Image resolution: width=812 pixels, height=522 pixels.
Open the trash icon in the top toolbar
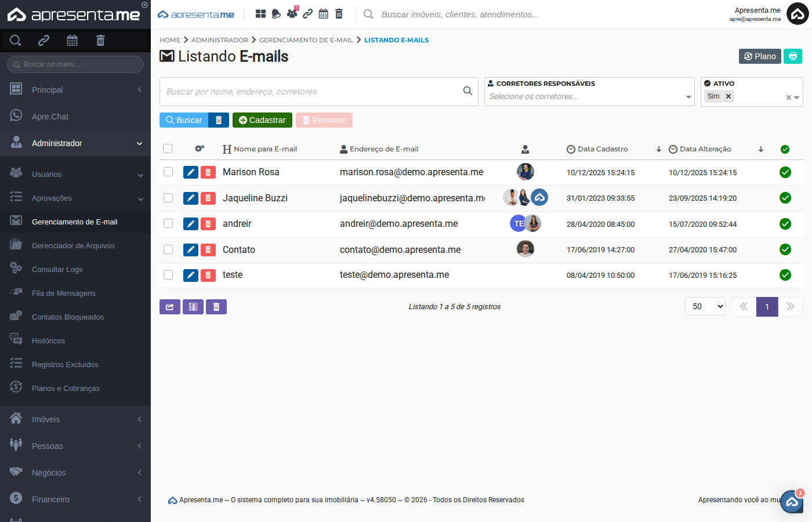coord(339,13)
